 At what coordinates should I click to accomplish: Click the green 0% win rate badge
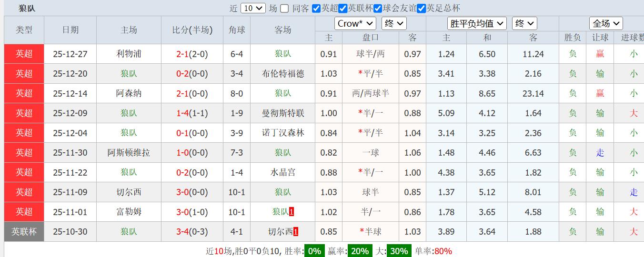click(314, 251)
